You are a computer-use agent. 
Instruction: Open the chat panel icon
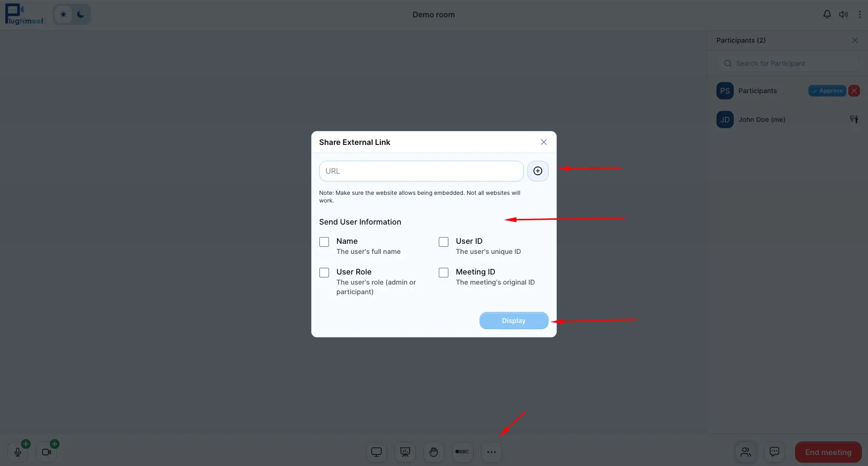[x=774, y=452]
